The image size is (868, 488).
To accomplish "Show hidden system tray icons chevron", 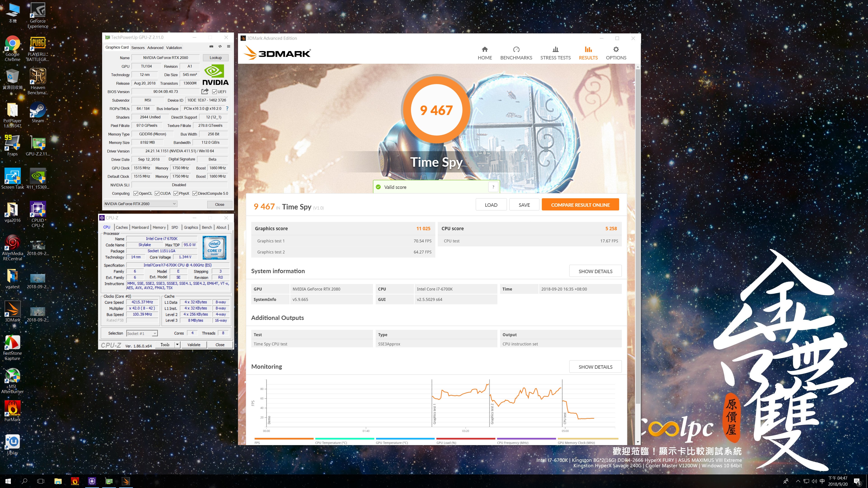I will (797, 481).
